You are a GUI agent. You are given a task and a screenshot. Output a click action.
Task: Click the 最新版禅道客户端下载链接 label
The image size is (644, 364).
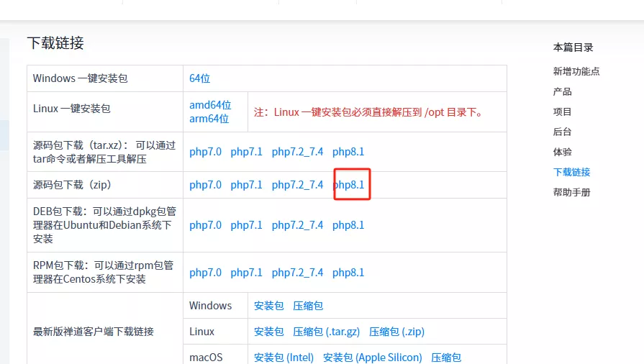pyautogui.click(x=94, y=332)
